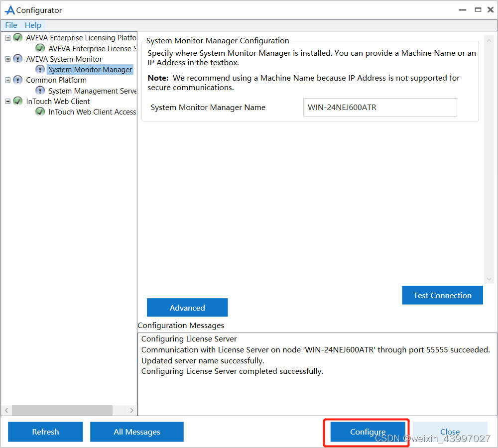Minimize the Configurator window
498x448 pixels.
point(463,10)
